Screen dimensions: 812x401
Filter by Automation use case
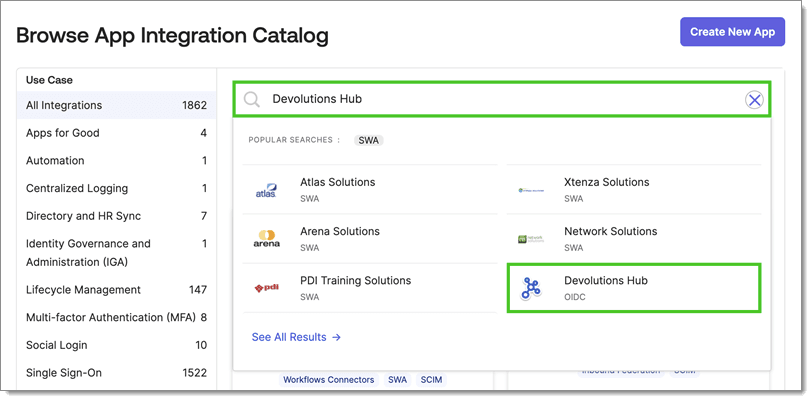[117, 161]
